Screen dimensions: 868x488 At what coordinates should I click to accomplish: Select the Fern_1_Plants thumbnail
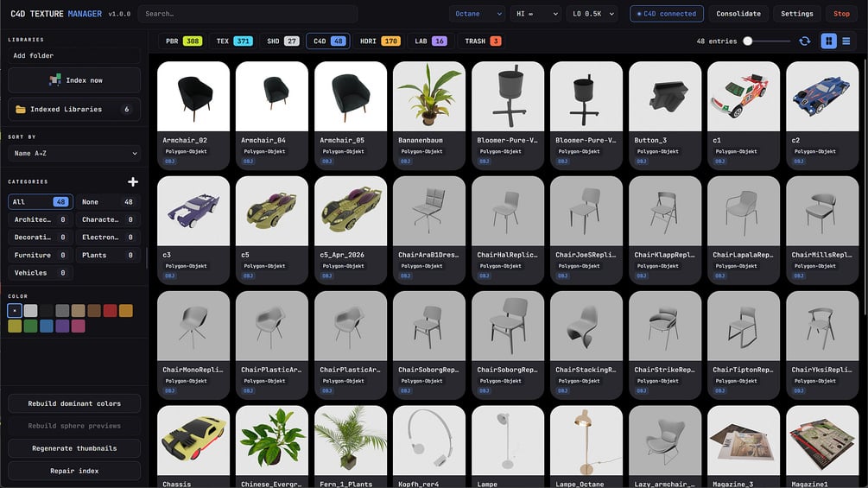tap(351, 440)
